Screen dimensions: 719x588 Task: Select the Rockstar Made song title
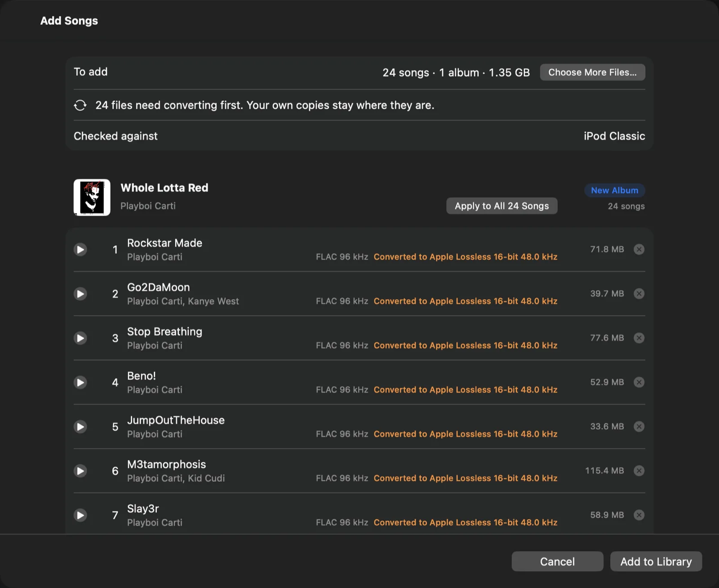(x=164, y=243)
